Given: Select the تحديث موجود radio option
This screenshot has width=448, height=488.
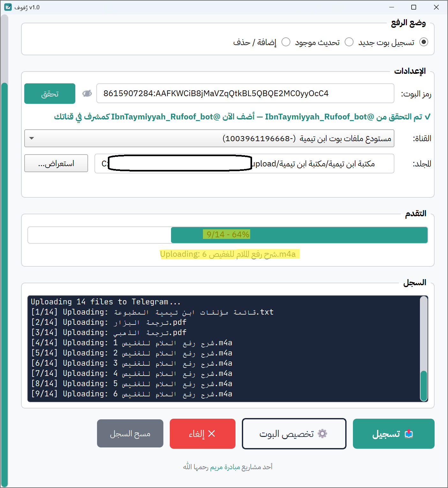Looking at the screenshot, I should (x=349, y=42).
